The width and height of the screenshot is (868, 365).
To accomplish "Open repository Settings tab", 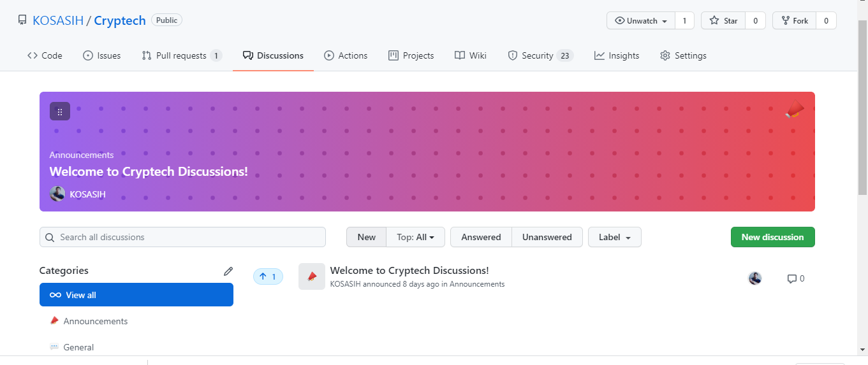I will [683, 55].
